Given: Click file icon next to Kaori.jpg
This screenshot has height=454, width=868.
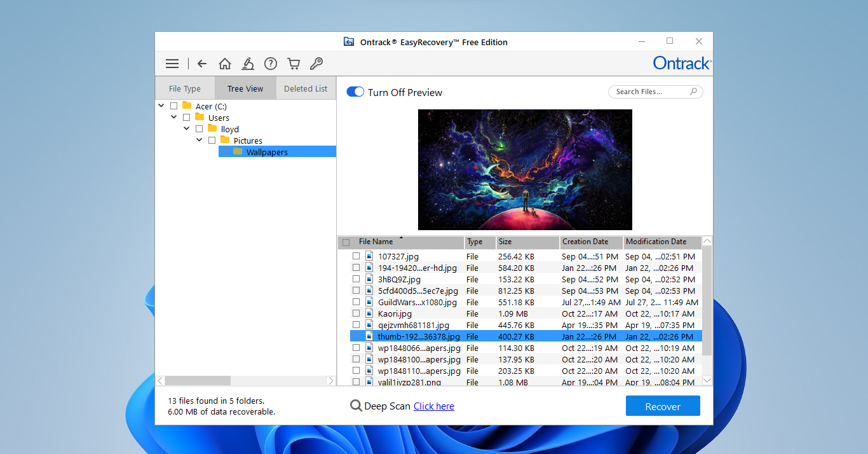Looking at the screenshot, I should point(369,313).
